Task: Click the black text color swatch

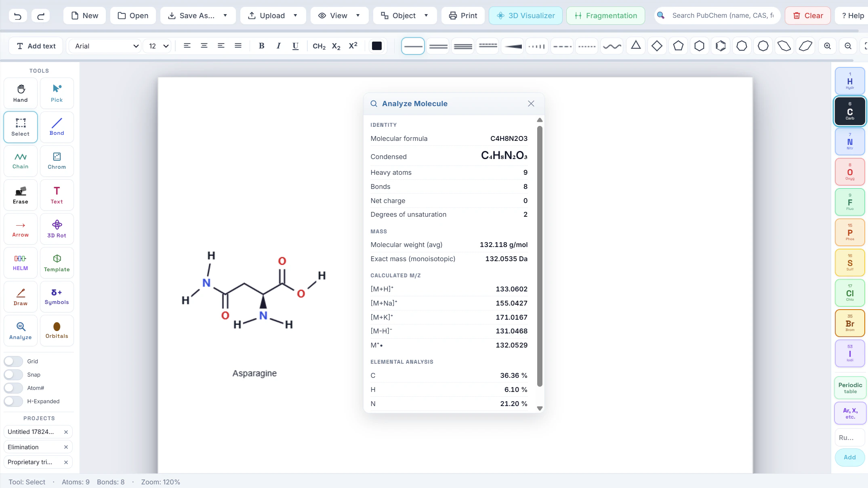Action: tap(377, 46)
